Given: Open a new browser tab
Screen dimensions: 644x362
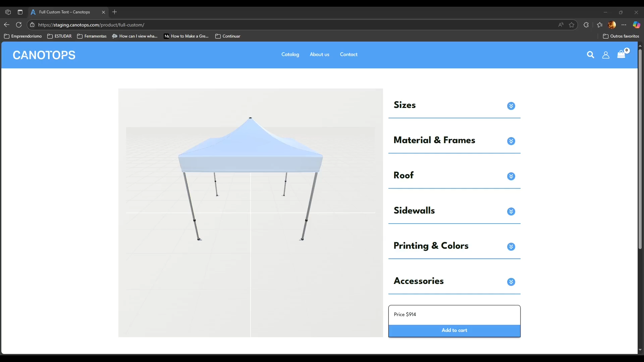Looking at the screenshot, I should point(115,12).
